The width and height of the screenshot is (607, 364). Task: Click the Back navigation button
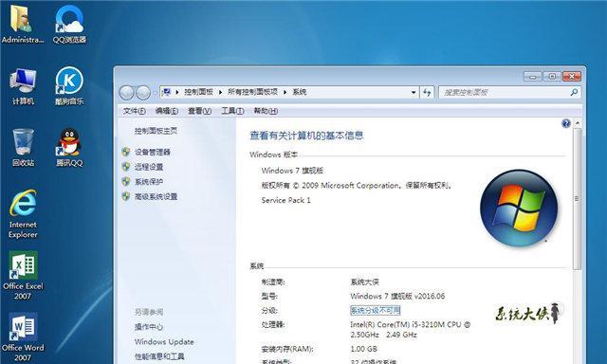point(126,93)
